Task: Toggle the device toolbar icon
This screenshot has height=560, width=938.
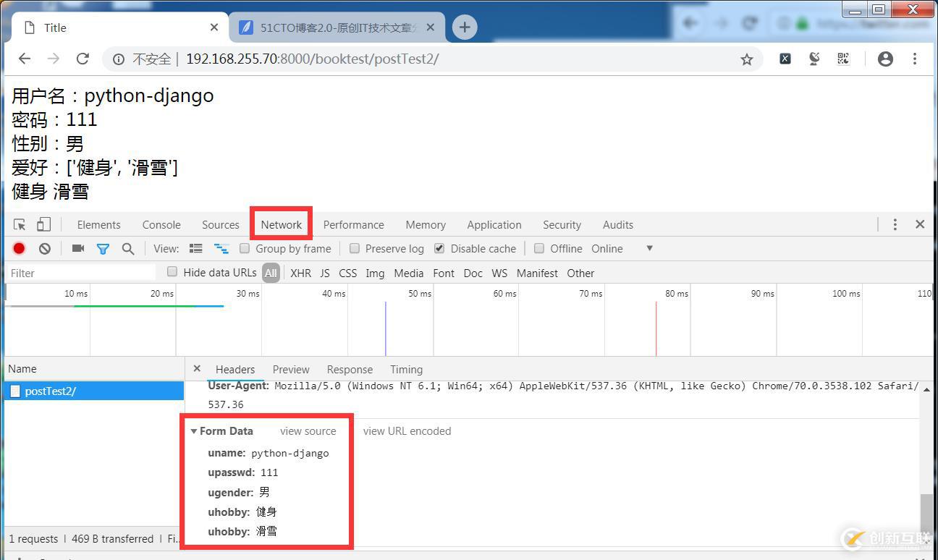Action: (x=44, y=224)
